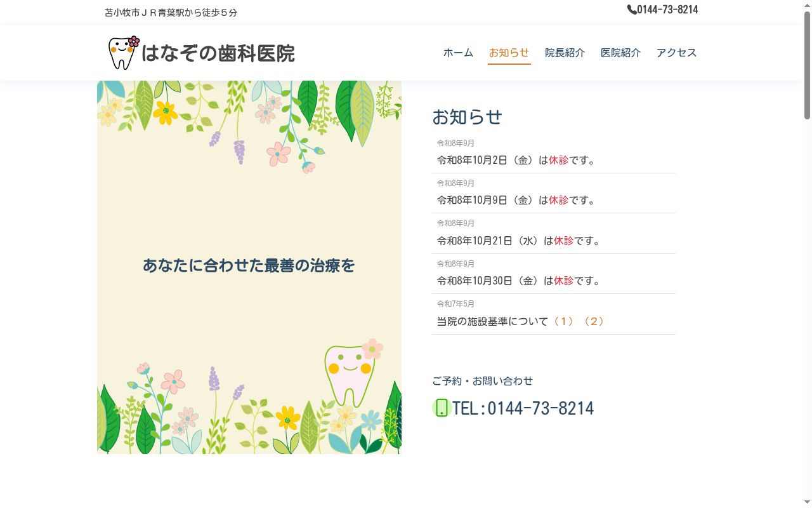Viewport: 812px width, 508px height.
Task: Call top bar number 0144-73-8214
Action: coord(667,10)
